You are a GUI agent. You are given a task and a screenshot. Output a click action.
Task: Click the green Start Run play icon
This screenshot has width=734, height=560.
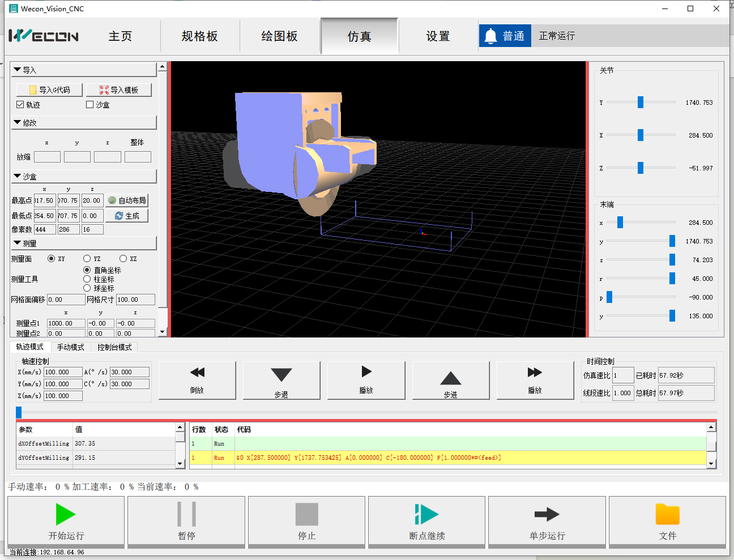(x=66, y=515)
